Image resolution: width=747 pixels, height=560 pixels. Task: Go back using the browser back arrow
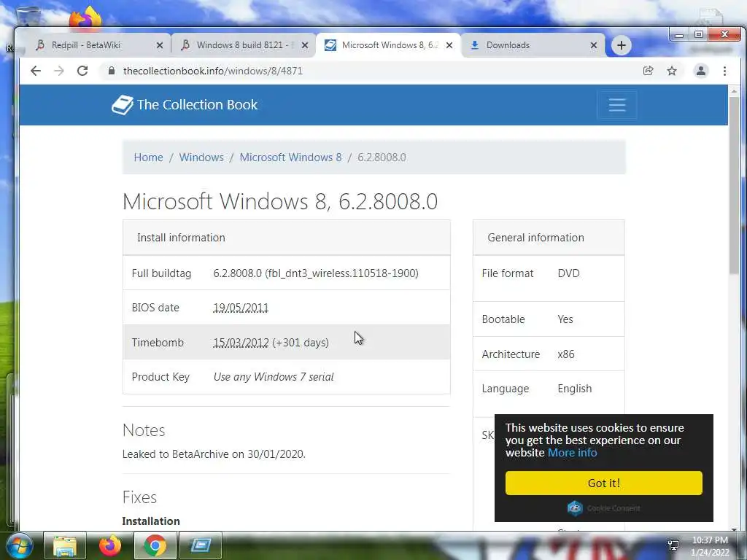pos(36,71)
